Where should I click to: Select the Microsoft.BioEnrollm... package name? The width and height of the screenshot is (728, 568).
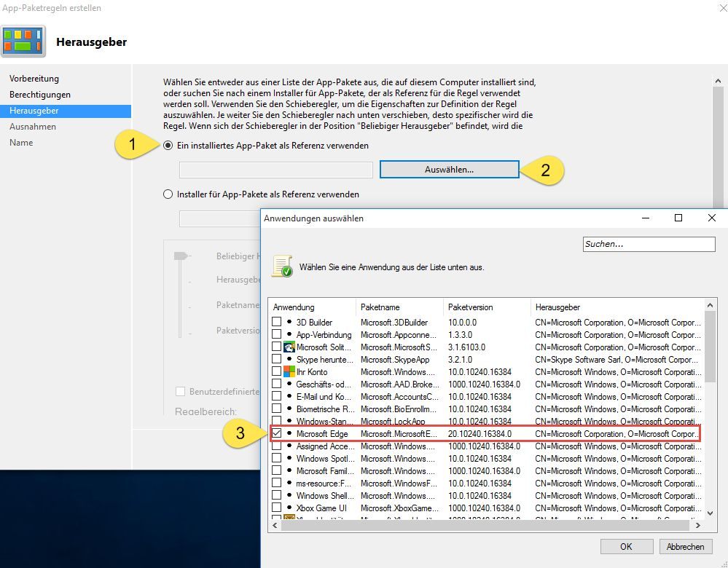click(399, 409)
